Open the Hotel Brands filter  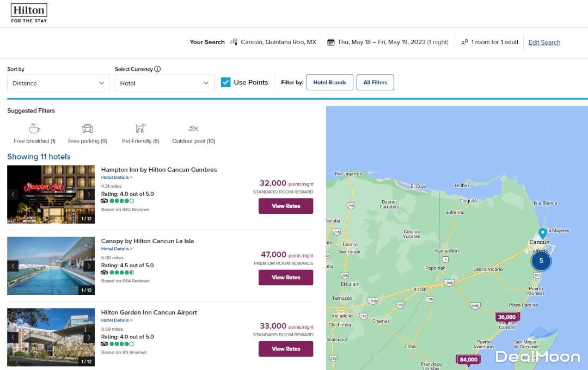(329, 83)
